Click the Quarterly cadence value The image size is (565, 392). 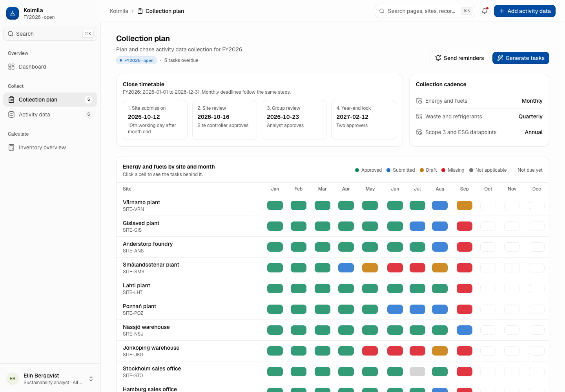tap(530, 116)
